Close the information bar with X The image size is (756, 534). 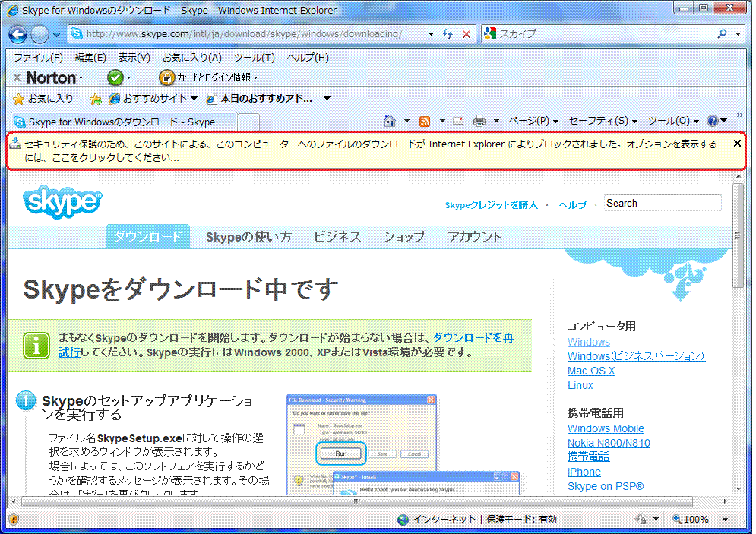[x=737, y=143]
